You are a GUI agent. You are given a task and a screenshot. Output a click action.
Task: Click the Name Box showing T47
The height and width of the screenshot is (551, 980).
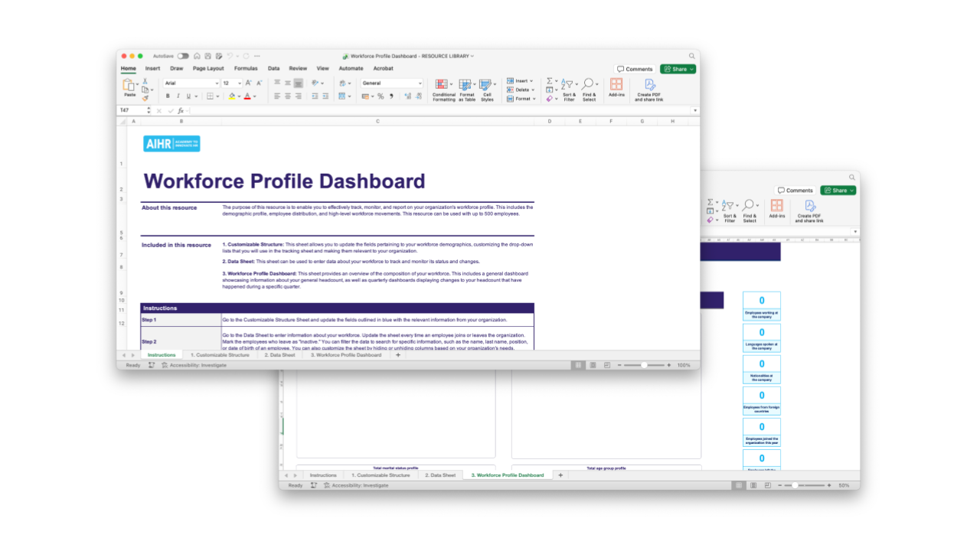coord(130,111)
